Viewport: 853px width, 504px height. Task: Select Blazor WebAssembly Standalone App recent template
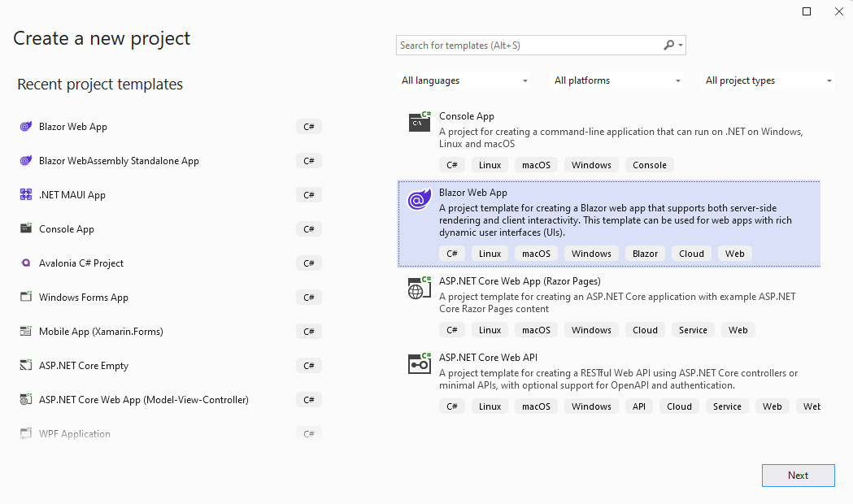click(119, 161)
